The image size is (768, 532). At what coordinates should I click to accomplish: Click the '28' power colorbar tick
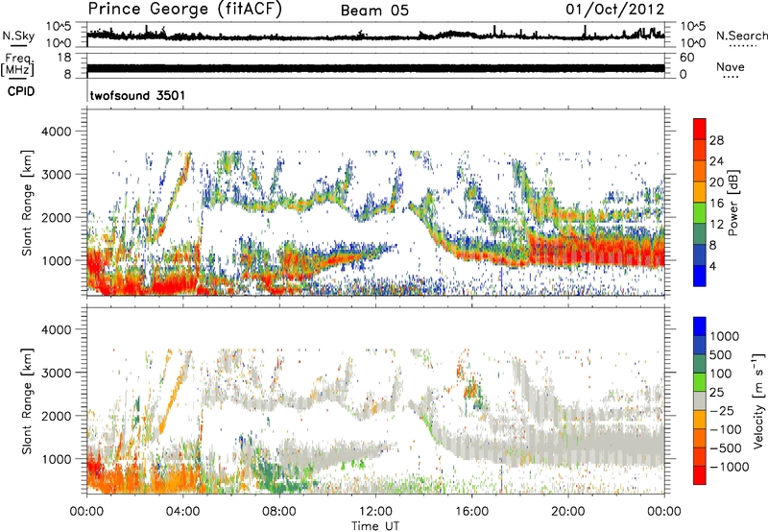pyautogui.click(x=716, y=140)
